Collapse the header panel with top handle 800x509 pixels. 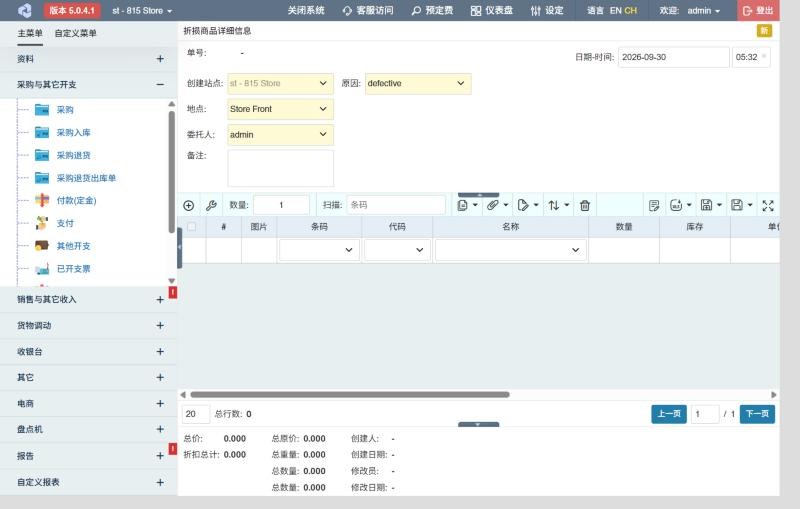478,195
